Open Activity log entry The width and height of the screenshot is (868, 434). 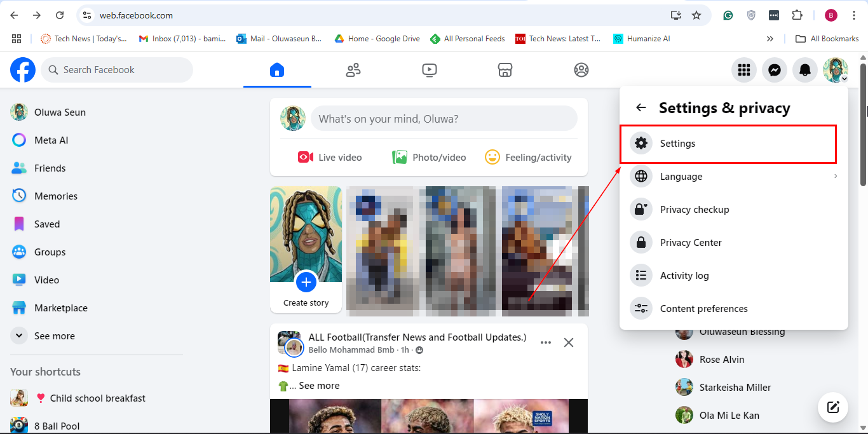pos(684,276)
